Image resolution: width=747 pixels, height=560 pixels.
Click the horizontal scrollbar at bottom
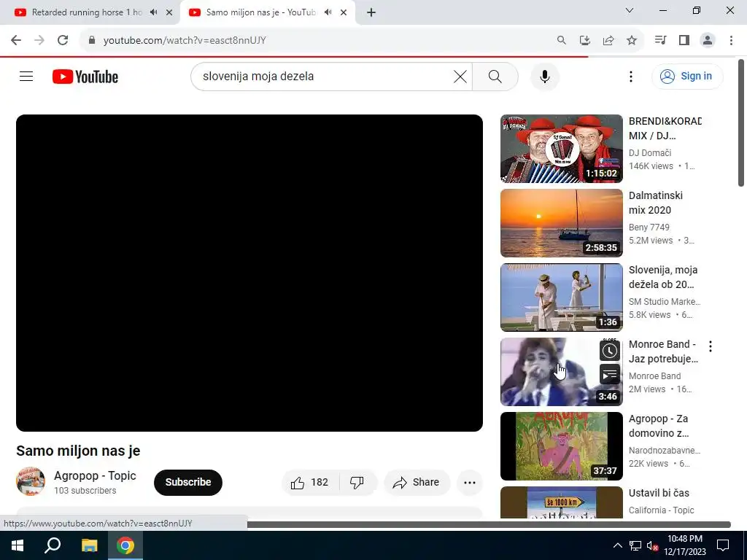point(488,525)
